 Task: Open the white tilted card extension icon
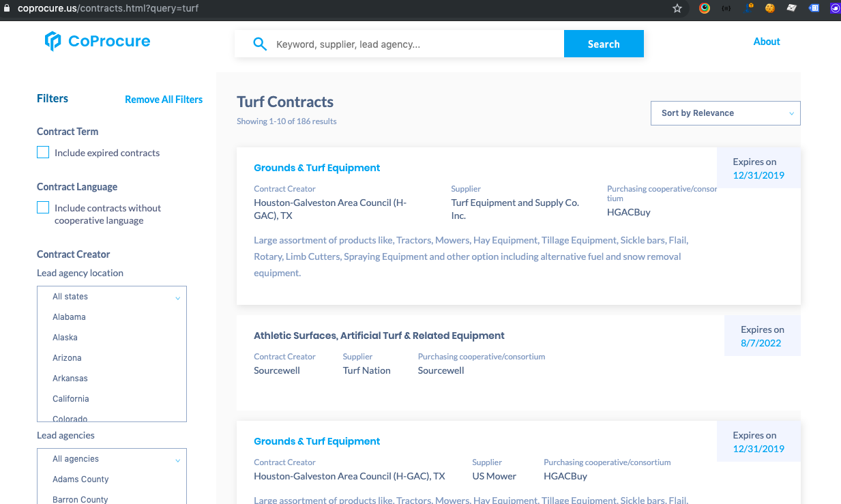(x=792, y=8)
